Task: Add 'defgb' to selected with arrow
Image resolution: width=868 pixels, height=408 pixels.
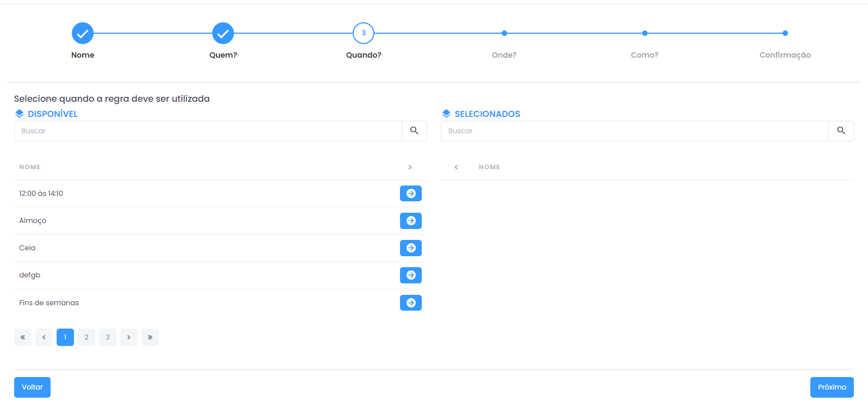Action: pos(410,275)
